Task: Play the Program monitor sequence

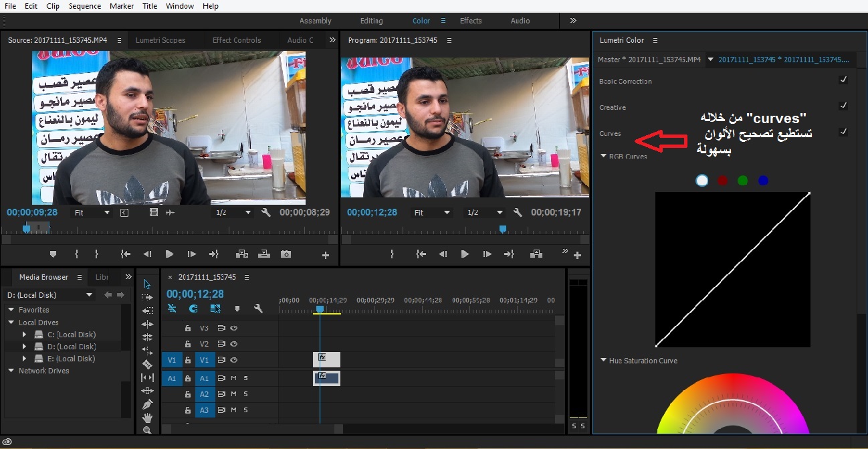Action: pyautogui.click(x=465, y=254)
